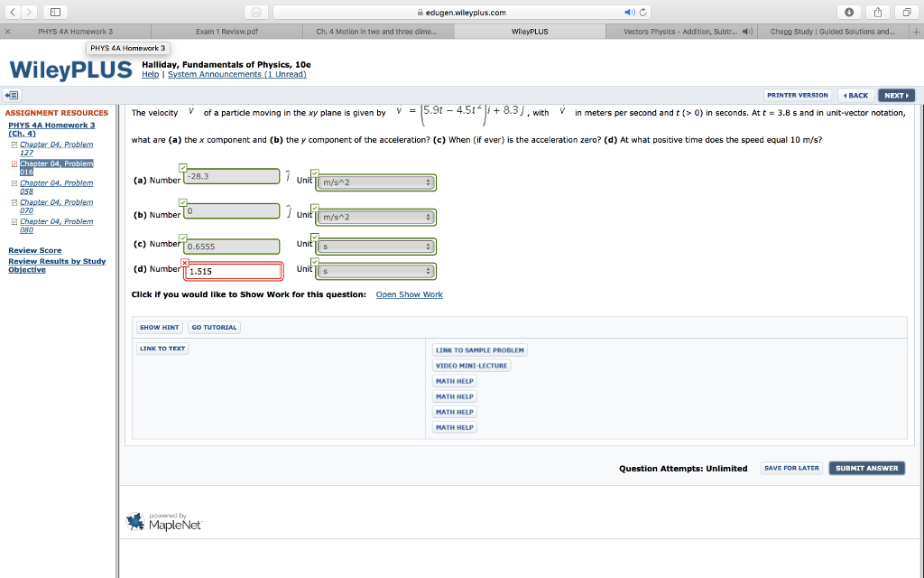Click the SAVE FOR LATER button
This screenshot has width=924, height=578.
791,469
